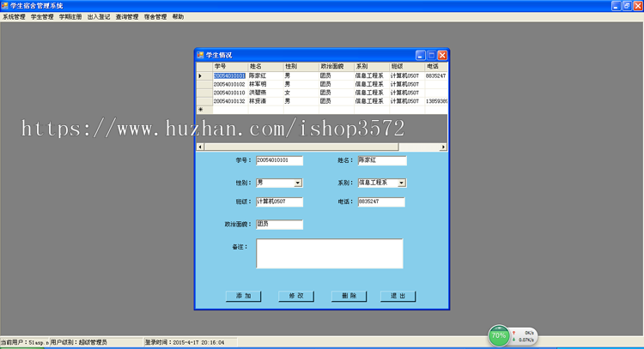
Task: Click the network speed indicator widget
Action: 524,336
